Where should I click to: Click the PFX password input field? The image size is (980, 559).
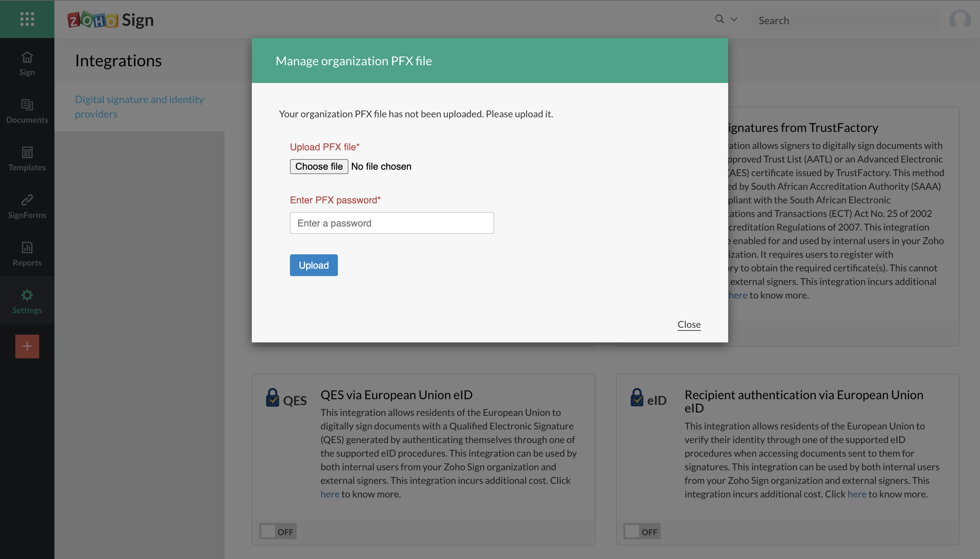coord(391,223)
